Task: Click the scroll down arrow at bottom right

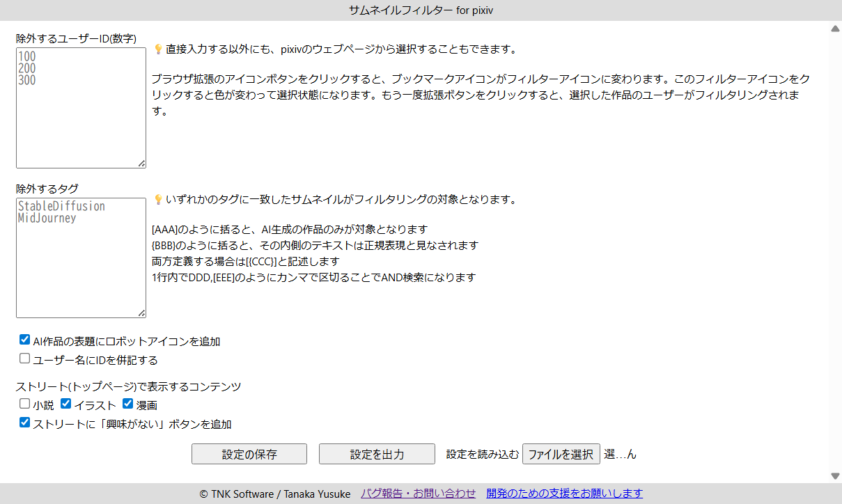Action: click(835, 476)
